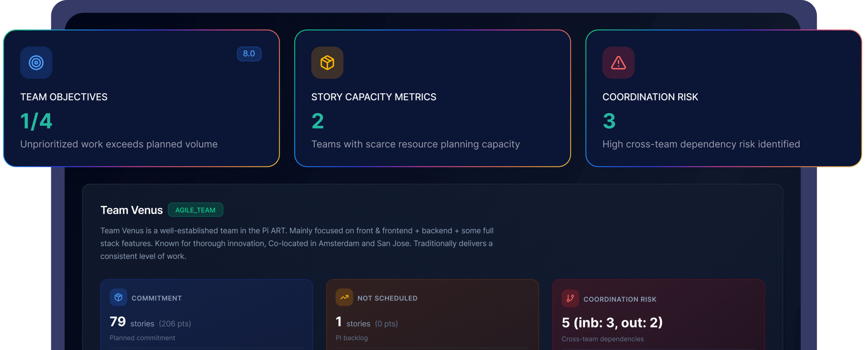Click the Team Venus description paragraph
Viewport: 868px width, 350px height.
pos(297,243)
